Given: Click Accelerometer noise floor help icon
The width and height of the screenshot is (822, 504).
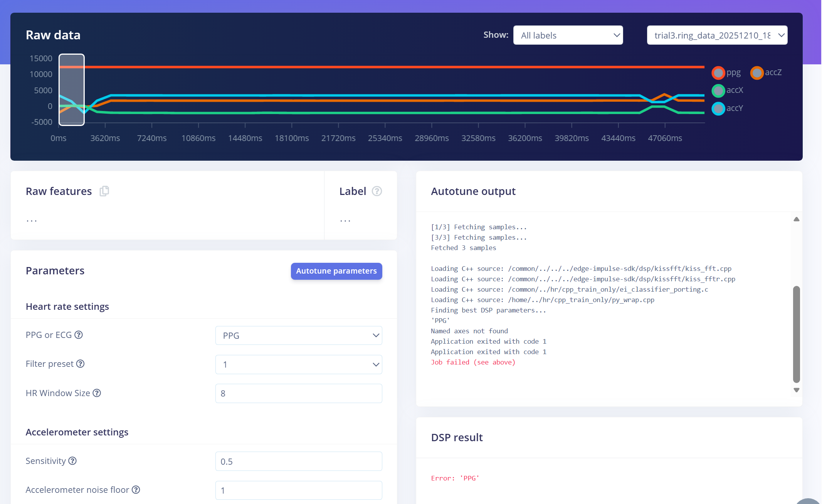Looking at the screenshot, I should 136,490.
